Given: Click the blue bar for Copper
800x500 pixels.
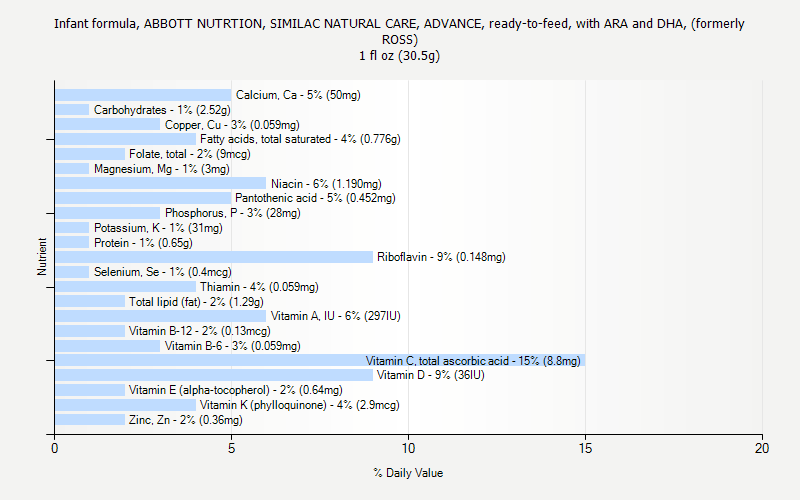Looking at the screenshot, I should 108,124.
